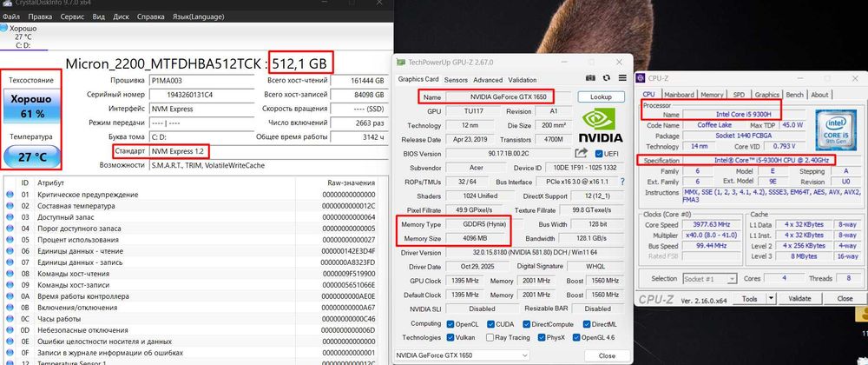The width and height of the screenshot is (868, 365).
Task: Switch to the Mainboard tab in CPU-Z
Action: point(678,95)
